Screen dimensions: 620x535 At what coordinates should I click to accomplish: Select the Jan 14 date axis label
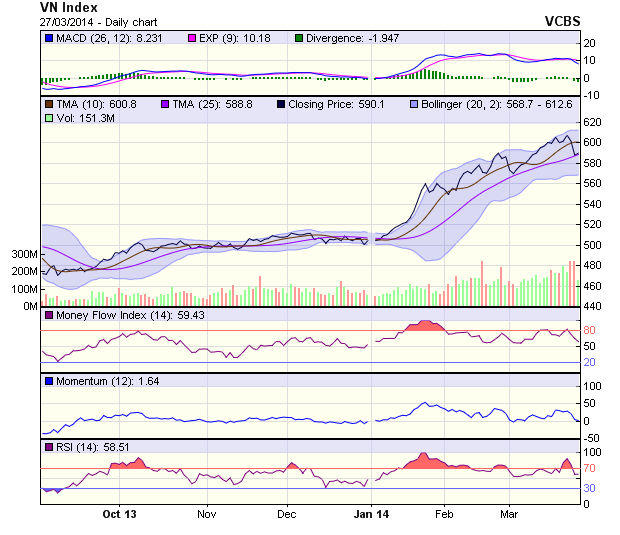coord(373,514)
